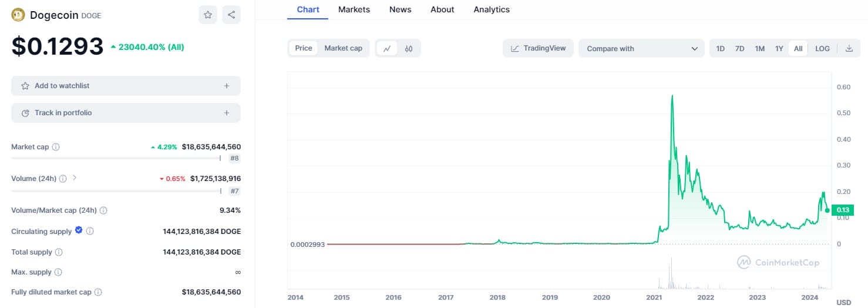This screenshot has height=308, width=868.
Task: Click info icon next to Market cap
Action: point(56,147)
